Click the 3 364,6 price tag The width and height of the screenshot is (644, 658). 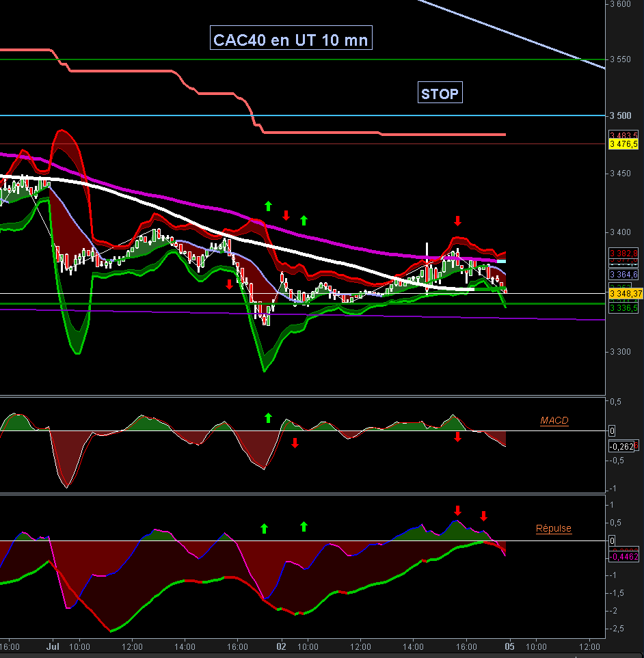[x=623, y=275]
